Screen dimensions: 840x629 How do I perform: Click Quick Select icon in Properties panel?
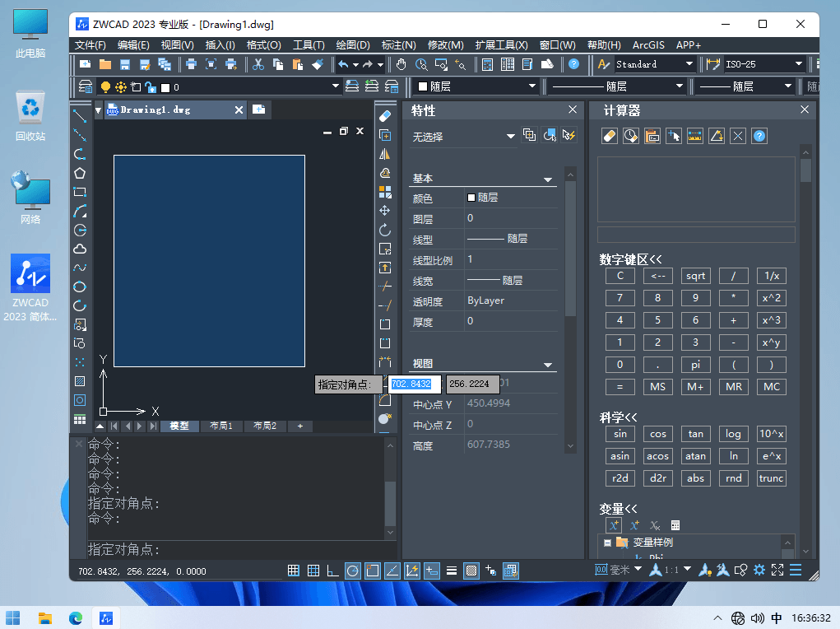point(569,135)
